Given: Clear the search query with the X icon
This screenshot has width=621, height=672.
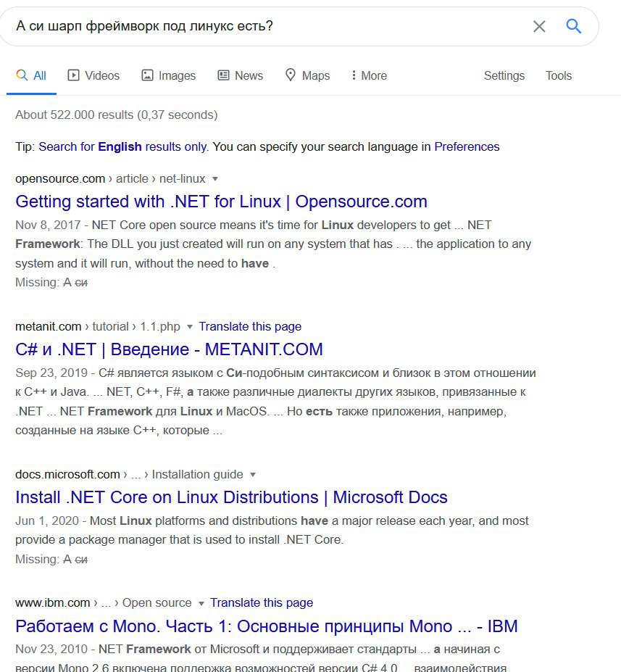Looking at the screenshot, I should (539, 27).
